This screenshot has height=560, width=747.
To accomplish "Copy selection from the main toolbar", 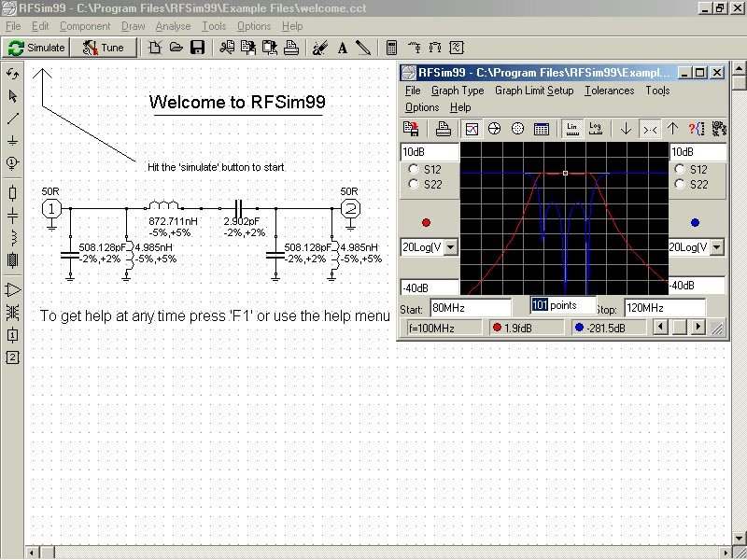I will click(x=248, y=48).
